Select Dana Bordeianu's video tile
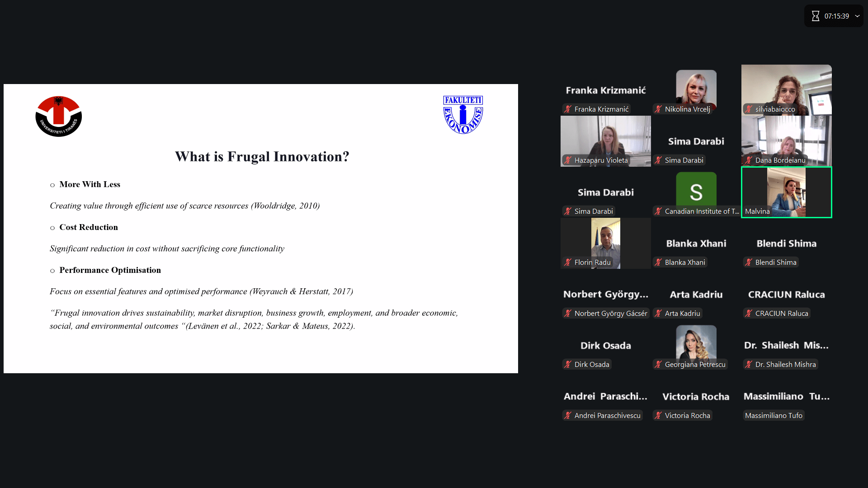The height and width of the screenshot is (488, 868). [x=786, y=140]
